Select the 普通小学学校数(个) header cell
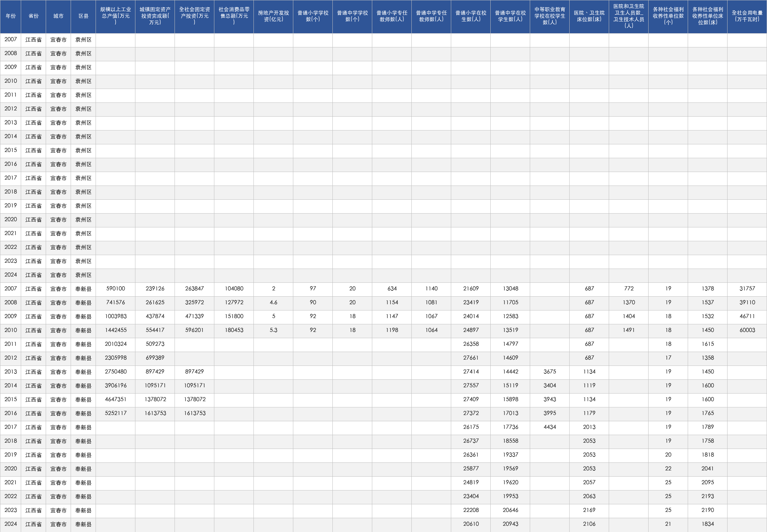Viewport: 767px width, 532px height. click(x=313, y=16)
